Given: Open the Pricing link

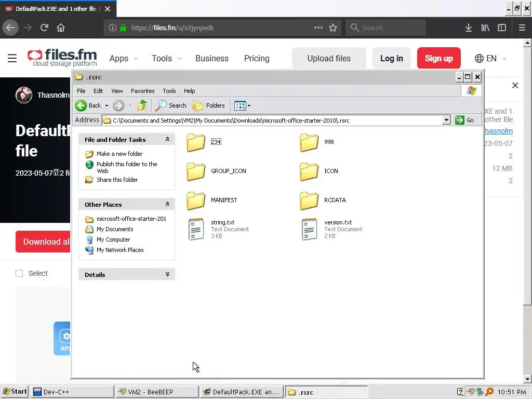Looking at the screenshot, I should [257, 58].
